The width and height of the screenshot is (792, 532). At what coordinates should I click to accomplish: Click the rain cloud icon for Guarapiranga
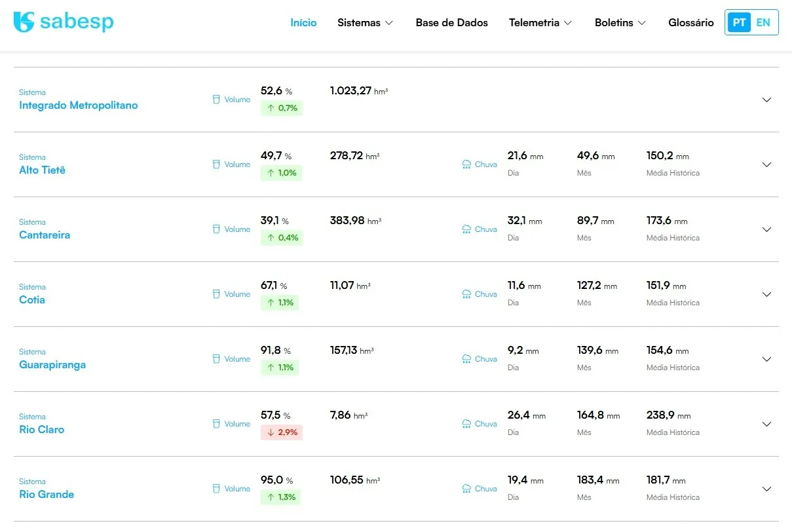coord(466,359)
